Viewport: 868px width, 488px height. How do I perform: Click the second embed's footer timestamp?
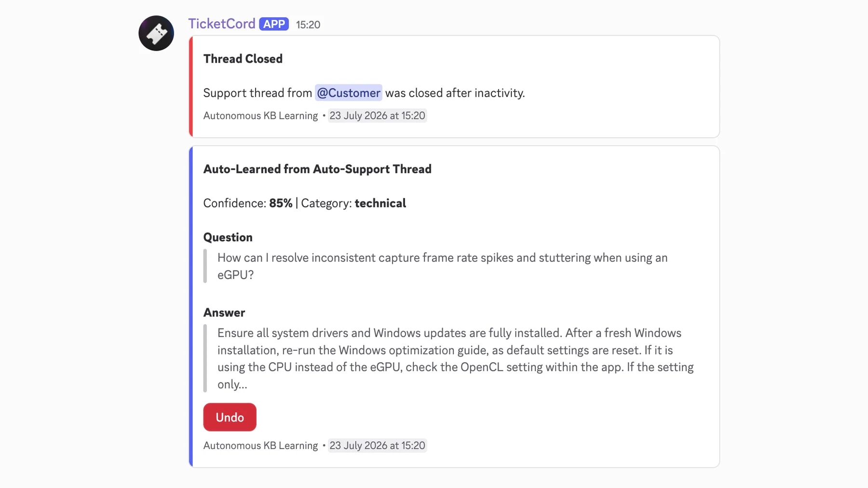coord(377,446)
